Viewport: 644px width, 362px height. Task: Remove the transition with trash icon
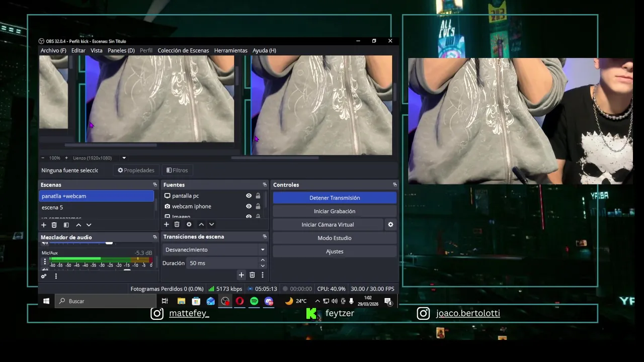252,275
